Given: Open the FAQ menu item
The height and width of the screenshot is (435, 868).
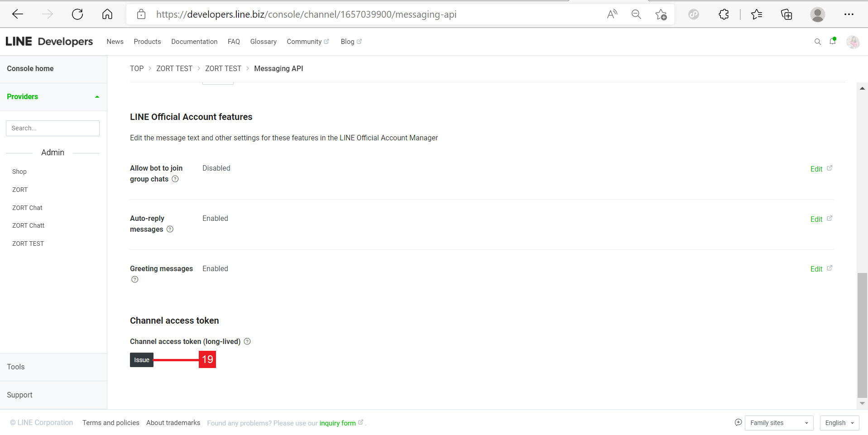Looking at the screenshot, I should pos(234,42).
